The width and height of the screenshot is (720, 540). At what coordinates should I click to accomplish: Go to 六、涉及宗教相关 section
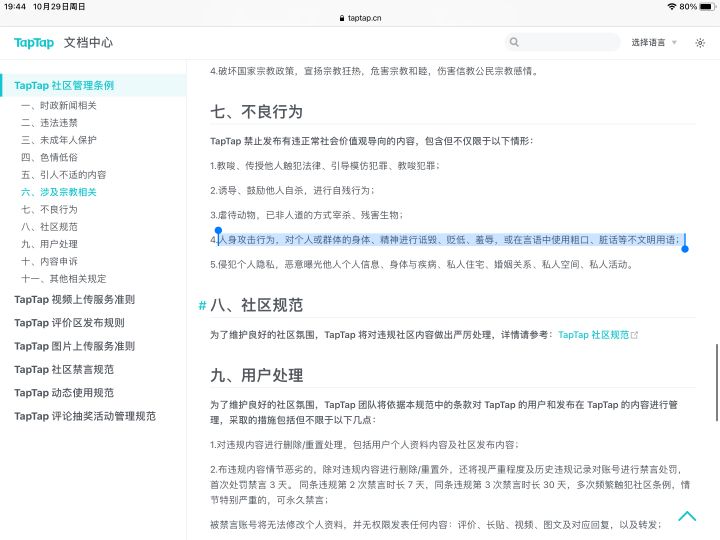(59, 192)
